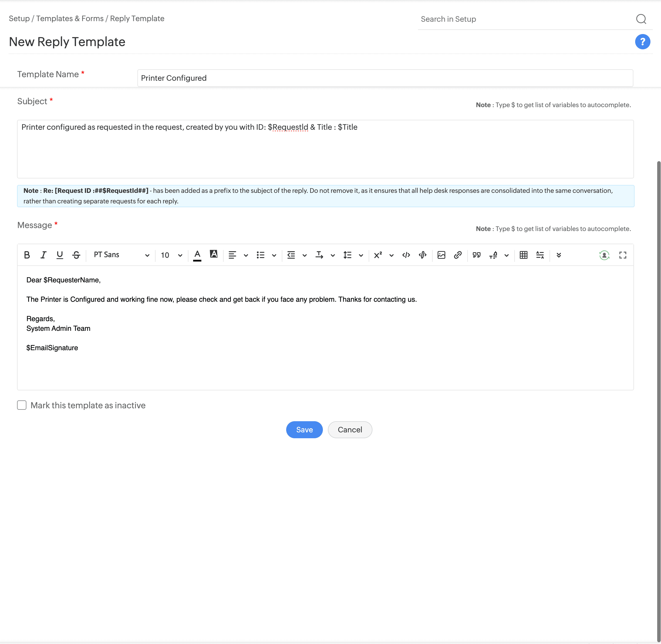661x644 pixels.
Task: Open the PT Sans font dropdown
Action: [x=121, y=255]
